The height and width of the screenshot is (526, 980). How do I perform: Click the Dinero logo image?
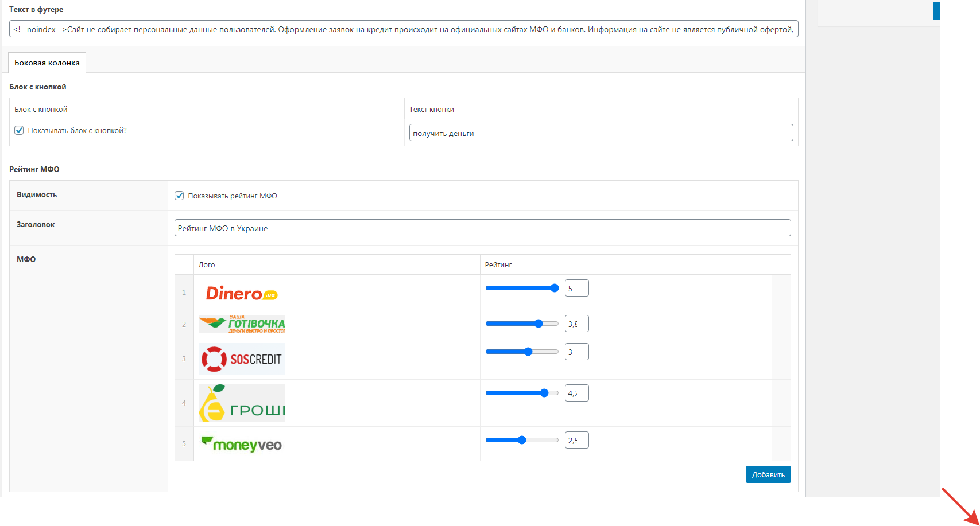(x=242, y=293)
